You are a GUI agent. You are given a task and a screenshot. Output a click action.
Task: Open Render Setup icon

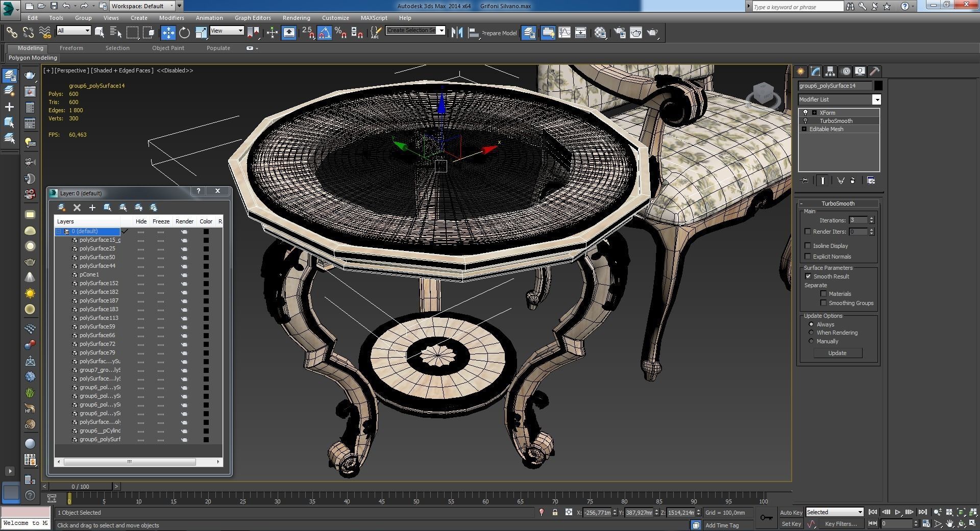click(620, 33)
